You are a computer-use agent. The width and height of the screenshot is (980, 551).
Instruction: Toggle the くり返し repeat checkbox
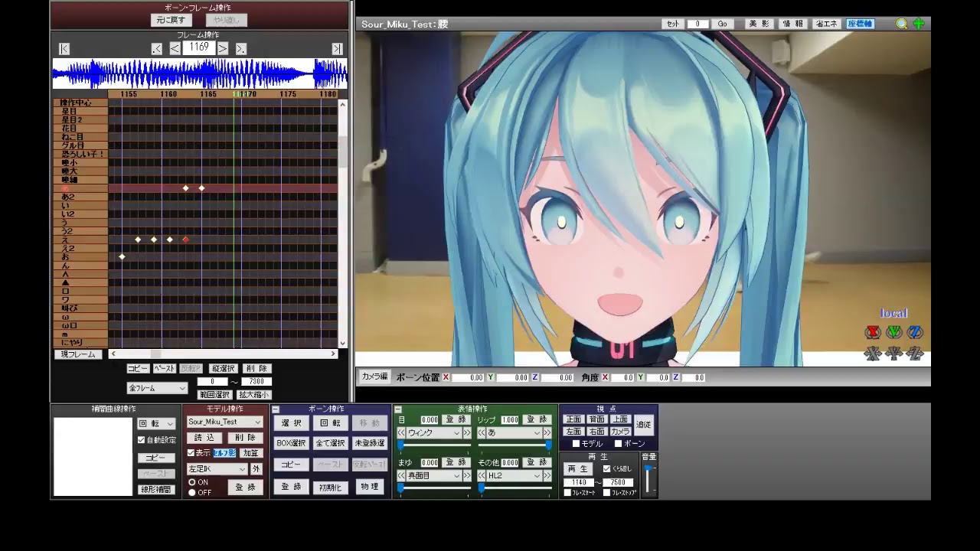[607, 469]
